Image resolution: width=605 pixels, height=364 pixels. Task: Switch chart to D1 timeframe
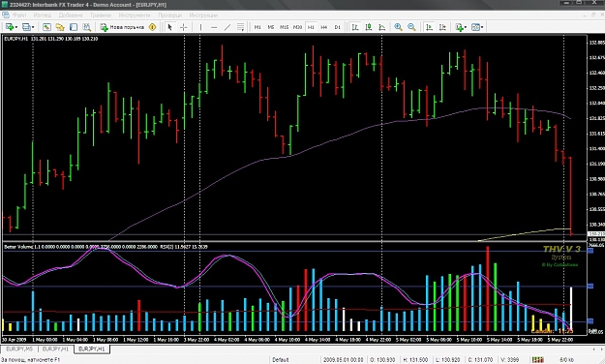click(337, 27)
